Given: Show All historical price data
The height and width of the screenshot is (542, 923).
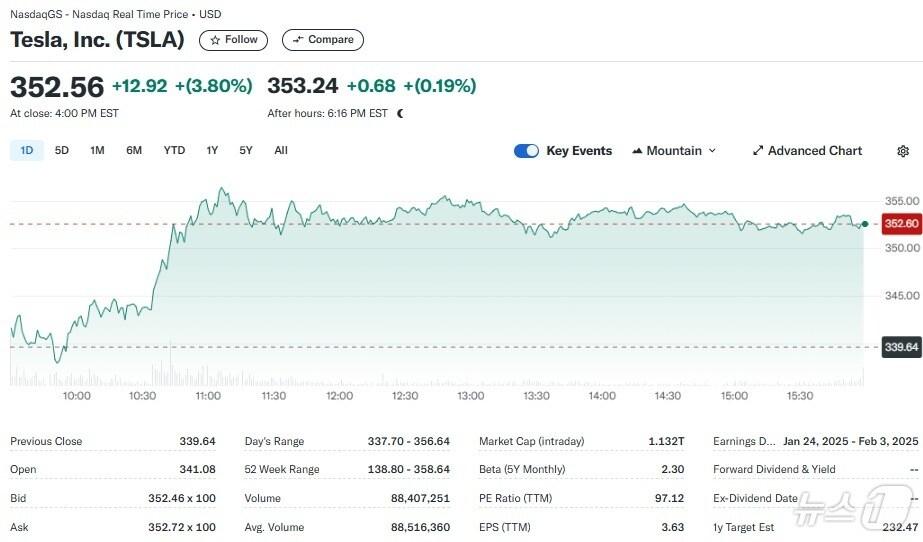Looking at the screenshot, I should click(281, 151).
